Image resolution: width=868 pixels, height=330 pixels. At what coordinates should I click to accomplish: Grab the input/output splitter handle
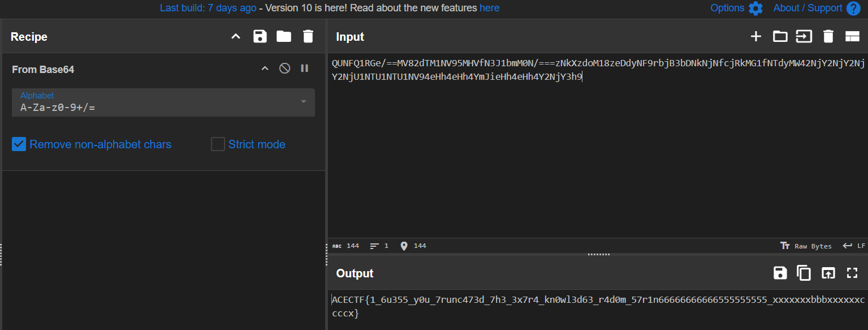coord(598,254)
